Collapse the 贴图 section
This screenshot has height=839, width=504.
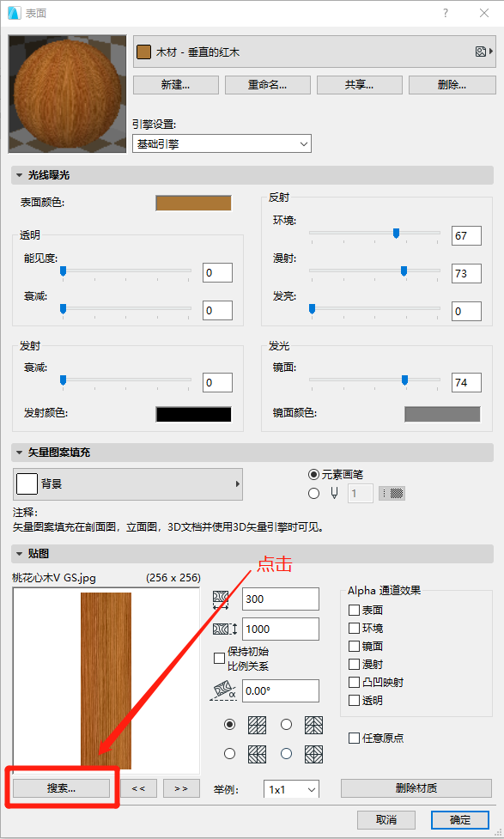19,554
